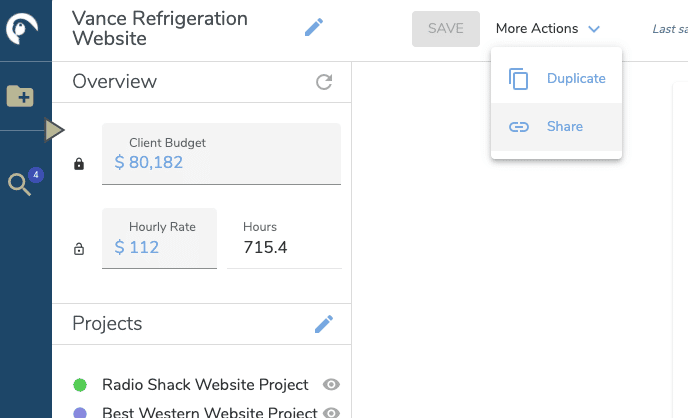Toggle Best Western Website Project visibility

click(x=332, y=411)
